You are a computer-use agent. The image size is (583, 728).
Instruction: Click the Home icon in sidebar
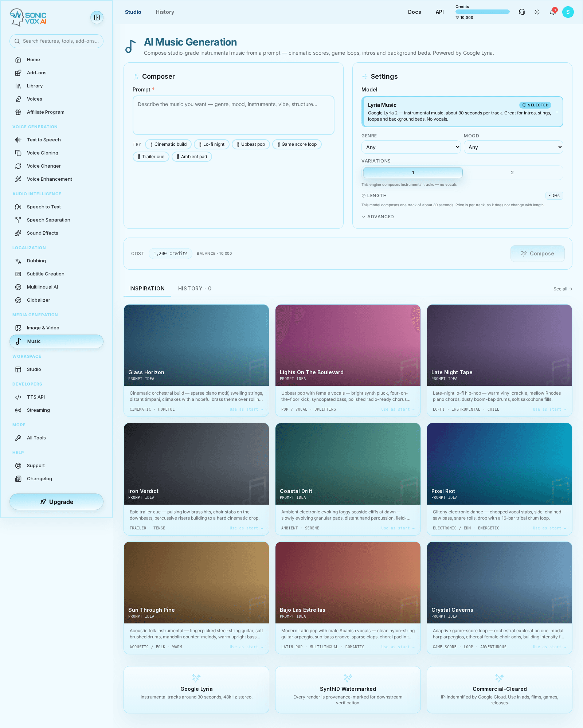click(18, 60)
